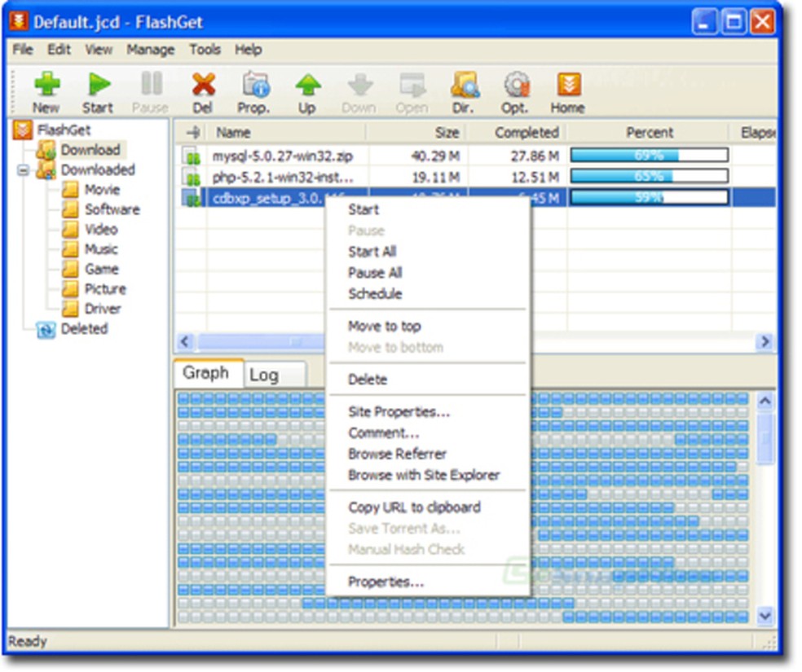This screenshot has width=802, height=672.
Task: Click the status icon of mysql-5.0.27-win32.zip
Action: (x=192, y=156)
